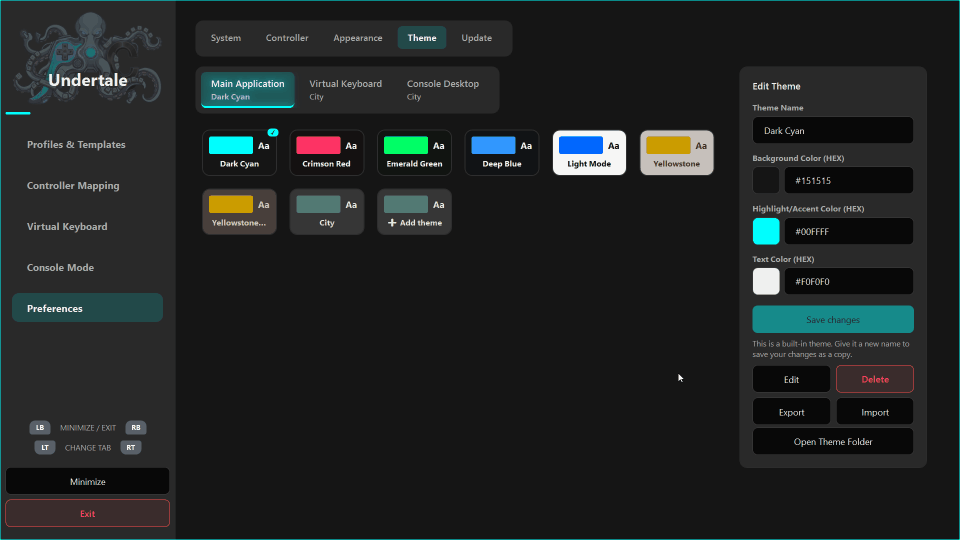The width and height of the screenshot is (960, 540).
Task: Choose the City theme card
Action: [x=327, y=212]
